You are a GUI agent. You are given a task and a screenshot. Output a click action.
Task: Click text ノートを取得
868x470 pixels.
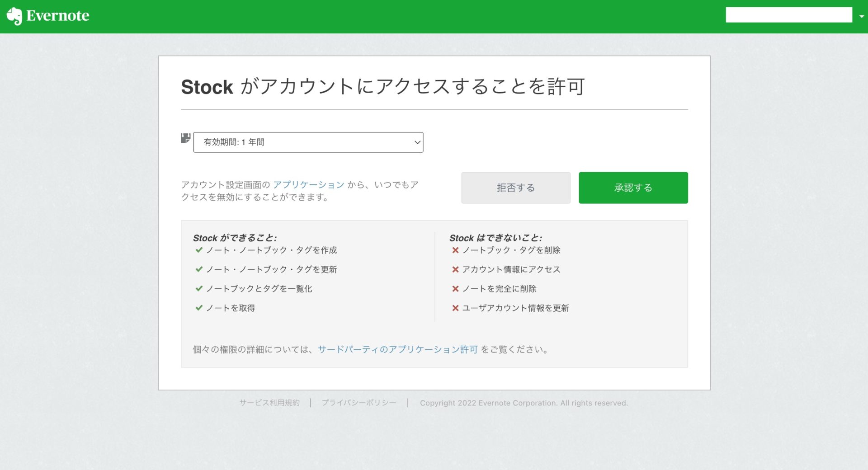point(231,308)
